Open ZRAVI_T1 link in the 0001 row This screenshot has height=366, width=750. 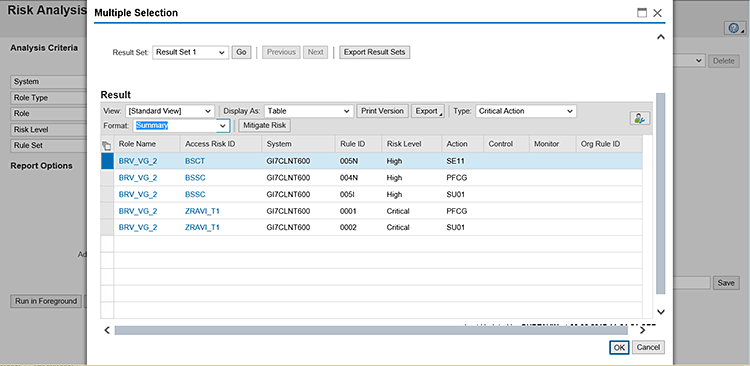(x=202, y=211)
